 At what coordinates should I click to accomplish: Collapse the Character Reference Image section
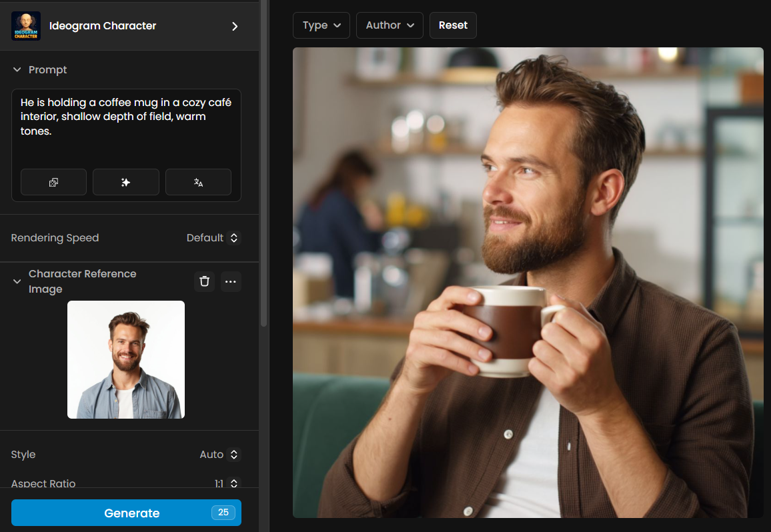coord(17,281)
